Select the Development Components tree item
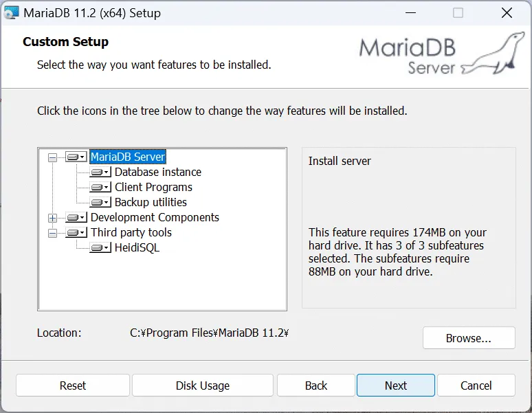Viewport: 532px width, 413px height. 155,217
